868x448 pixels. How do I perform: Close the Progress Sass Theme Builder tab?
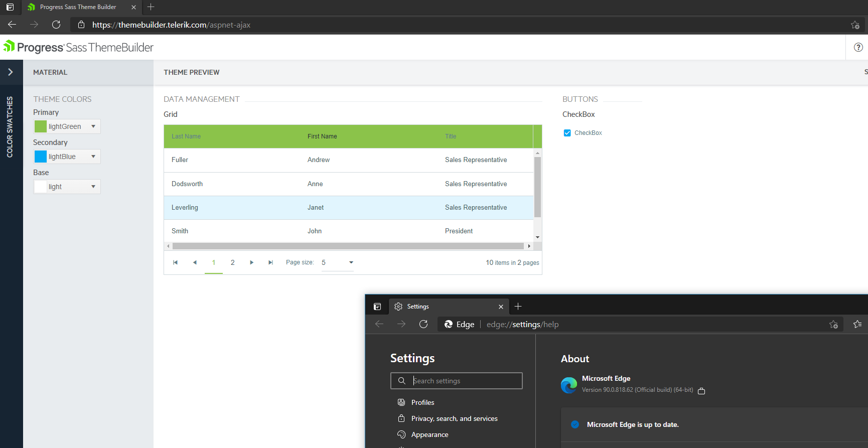(133, 7)
